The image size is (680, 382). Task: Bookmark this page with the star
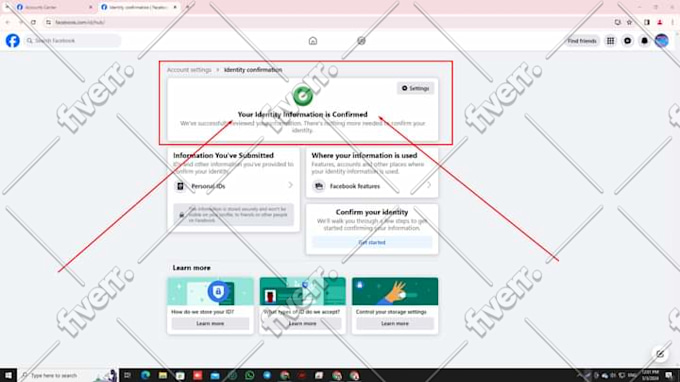point(629,22)
